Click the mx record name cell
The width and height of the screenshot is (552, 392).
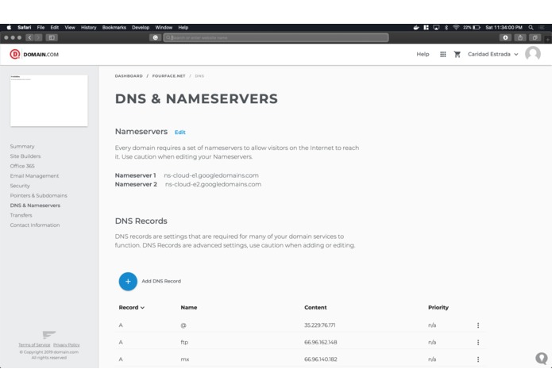185,359
